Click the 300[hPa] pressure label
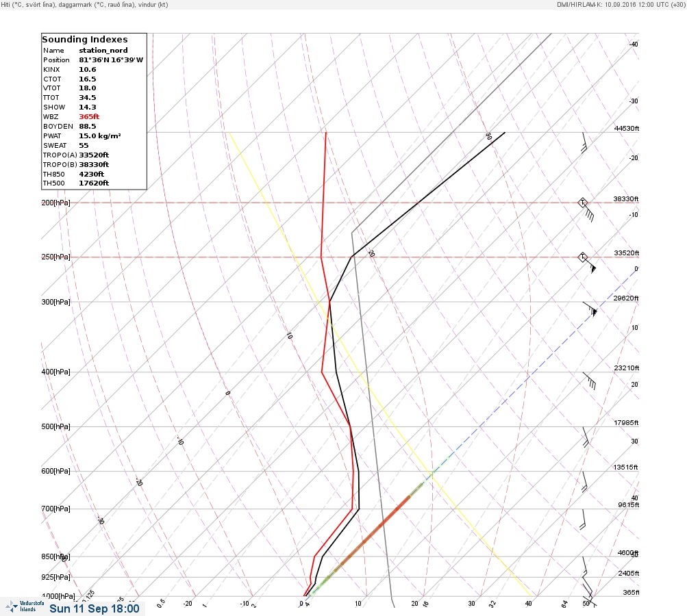687x616 pixels. [55, 302]
